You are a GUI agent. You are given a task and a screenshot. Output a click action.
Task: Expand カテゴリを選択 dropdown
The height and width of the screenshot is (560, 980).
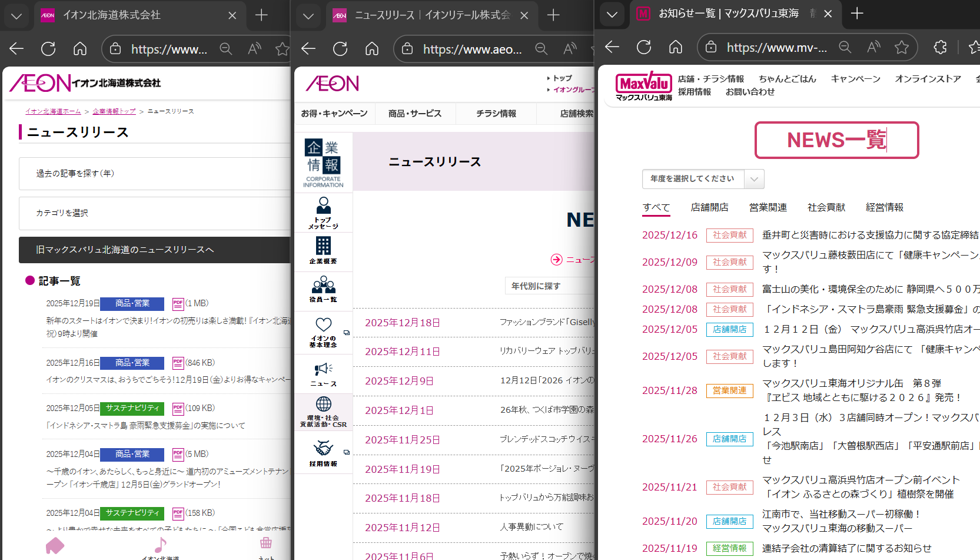(x=155, y=213)
